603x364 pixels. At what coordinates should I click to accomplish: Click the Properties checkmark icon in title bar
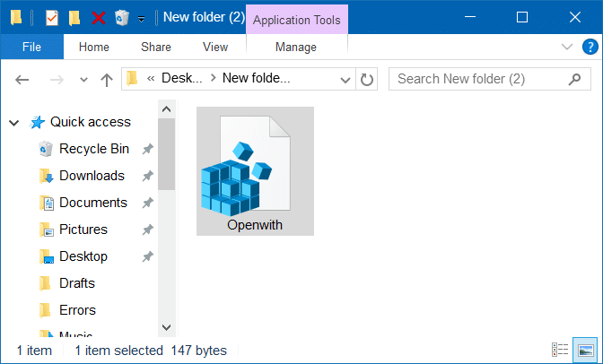[51, 18]
